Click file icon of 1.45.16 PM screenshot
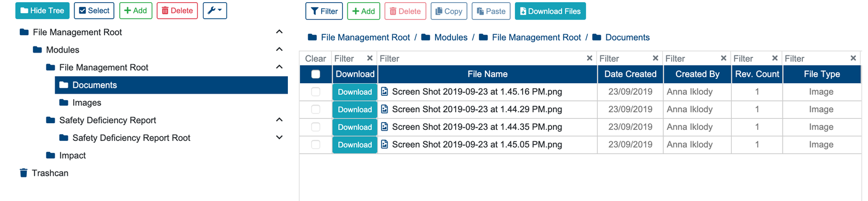 [x=384, y=91]
